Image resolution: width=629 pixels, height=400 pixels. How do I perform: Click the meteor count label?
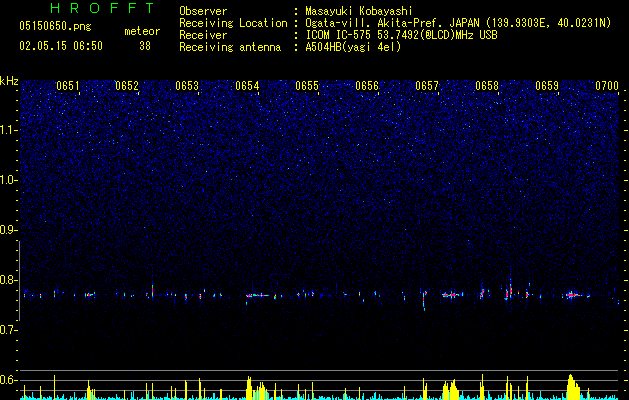[142, 31]
